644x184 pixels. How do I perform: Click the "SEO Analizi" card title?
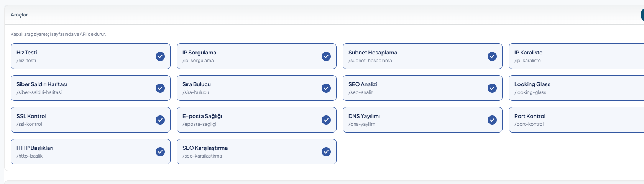pos(363,84)
